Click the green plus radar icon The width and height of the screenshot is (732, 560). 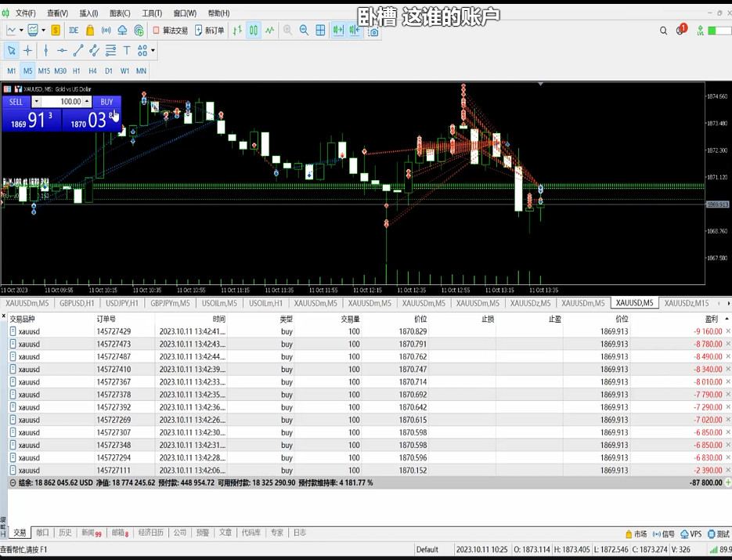139,31
